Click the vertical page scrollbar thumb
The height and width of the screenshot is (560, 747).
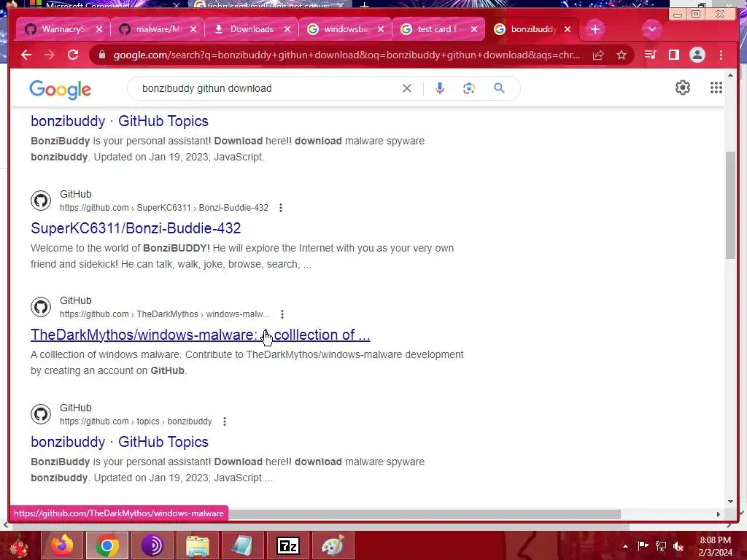point(730,205)
